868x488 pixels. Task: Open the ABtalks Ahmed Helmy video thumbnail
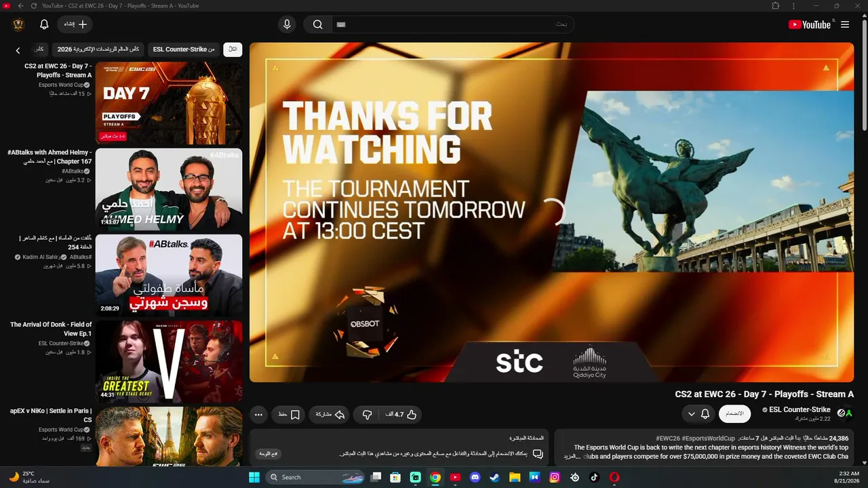coord(169,190)
